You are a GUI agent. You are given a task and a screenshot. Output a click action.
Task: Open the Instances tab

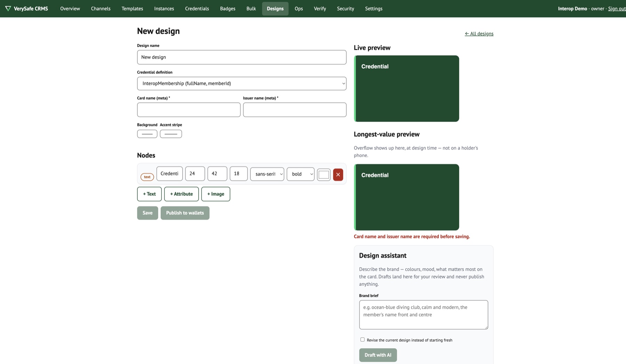(x=164, y=9)
